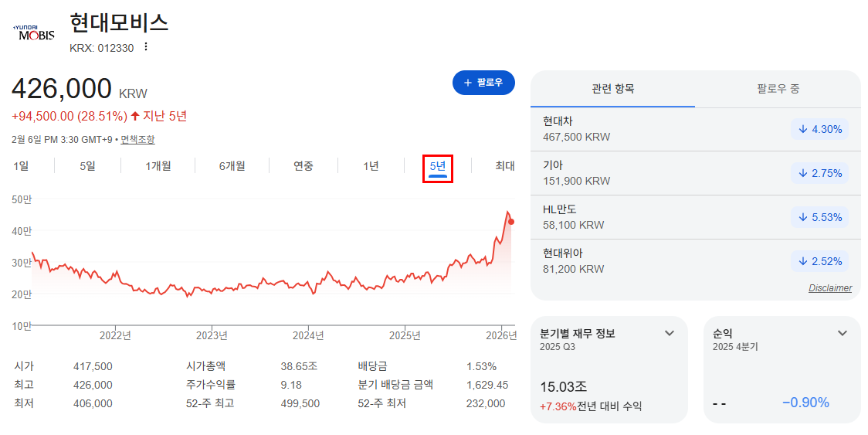
Task: Click the 2026년 axis label on chart
Action: click(x=501, y=336)
